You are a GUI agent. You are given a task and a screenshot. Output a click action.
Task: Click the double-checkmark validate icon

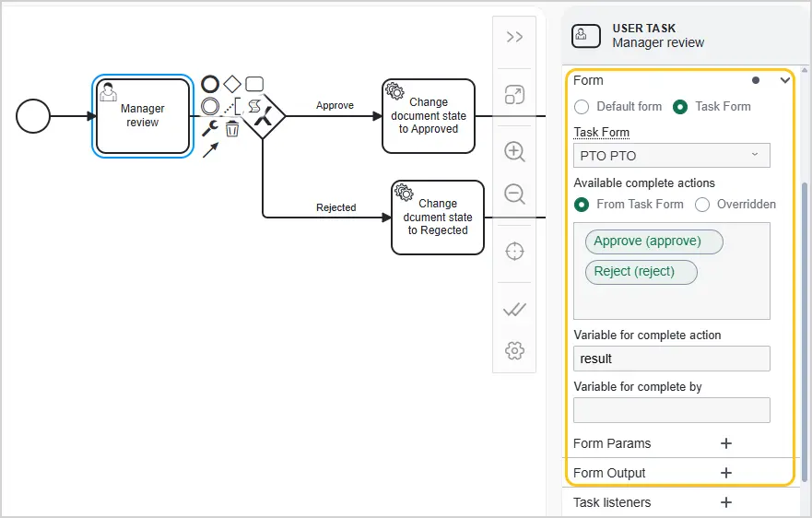pos(514,310)
